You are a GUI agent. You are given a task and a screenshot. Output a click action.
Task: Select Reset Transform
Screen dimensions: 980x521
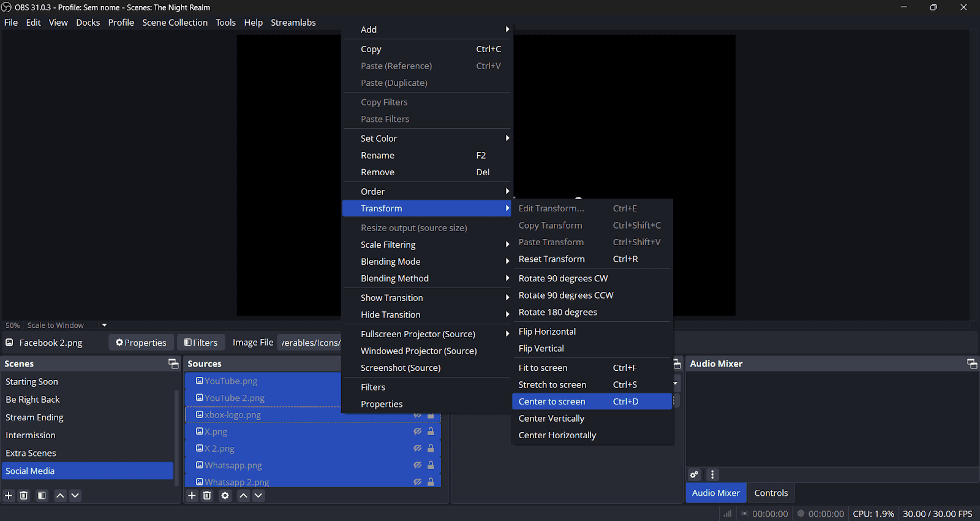592,259
